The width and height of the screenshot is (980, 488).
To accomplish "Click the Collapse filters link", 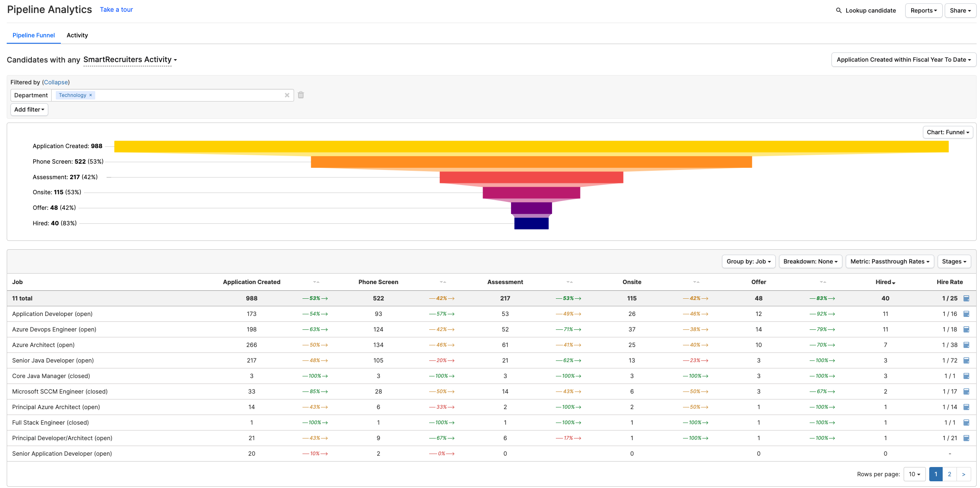I will point(56,82).
